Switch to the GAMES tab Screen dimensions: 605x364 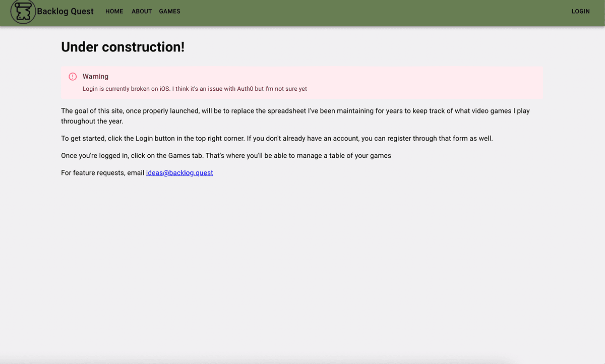pyautogui.click(x=169, y=11)
